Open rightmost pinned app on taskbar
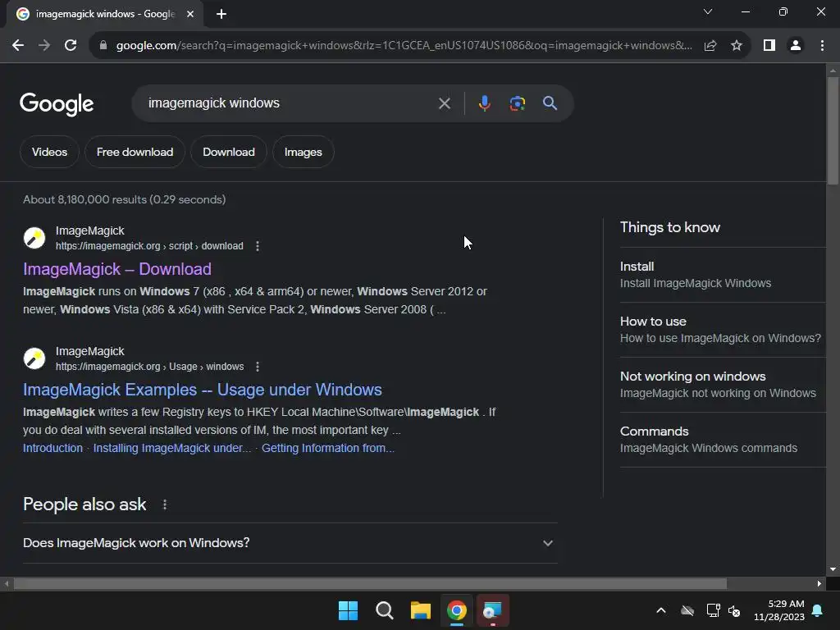 [x=492, y=610]
